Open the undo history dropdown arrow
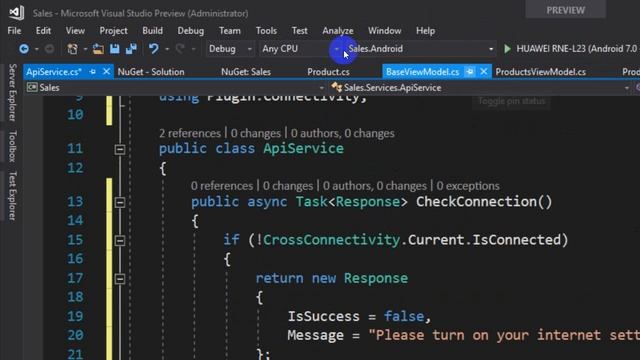Viewport: 640px width, 360px height. 167,49
